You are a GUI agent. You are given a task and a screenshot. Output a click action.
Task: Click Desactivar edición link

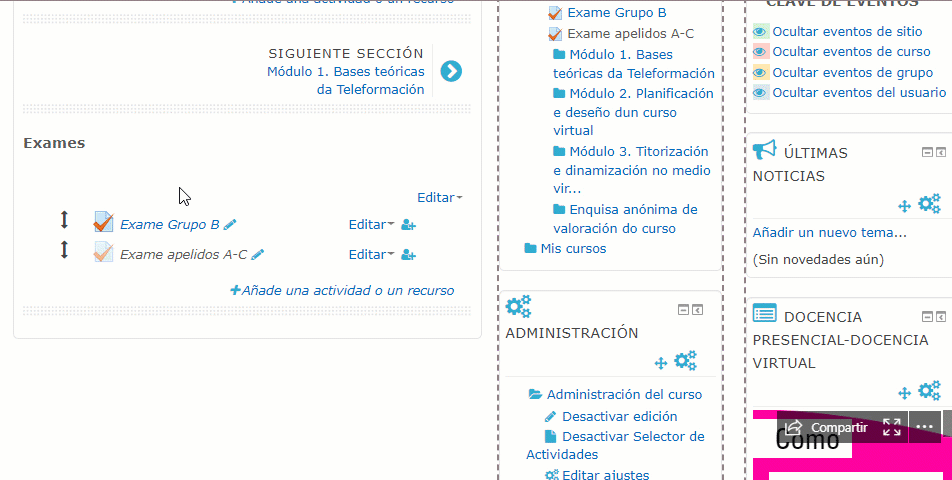point(619,416)
